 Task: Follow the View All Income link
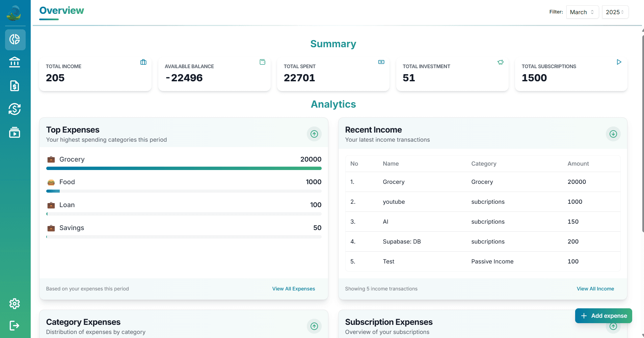[595, 289]
